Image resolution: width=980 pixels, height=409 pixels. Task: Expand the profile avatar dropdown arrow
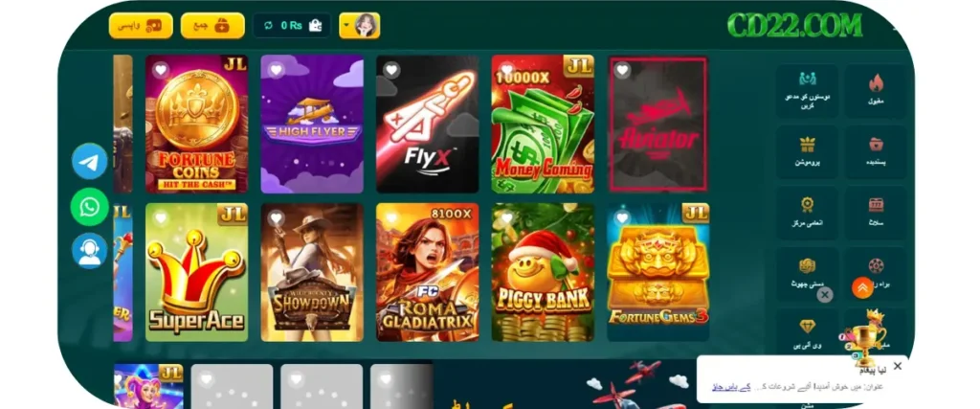coord(346,26)
